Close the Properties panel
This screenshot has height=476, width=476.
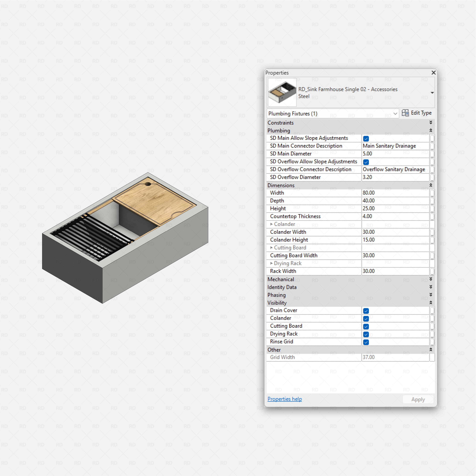(x=434, y=73)
